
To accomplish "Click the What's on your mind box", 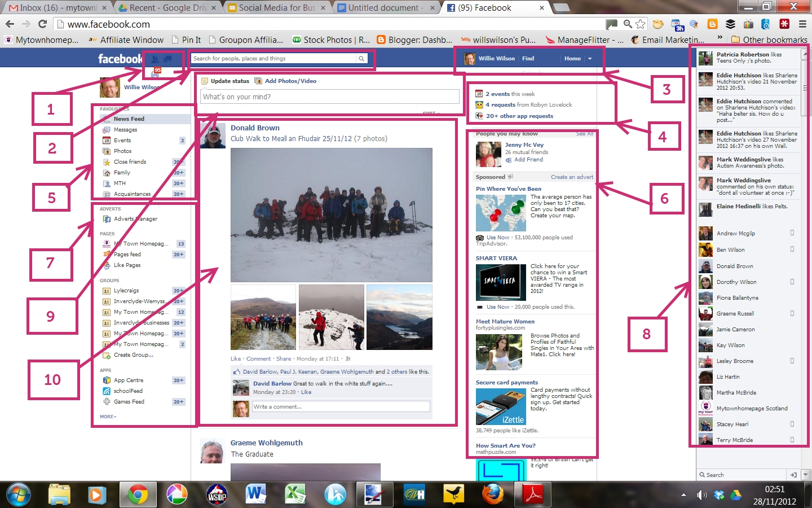I will (x=330, y=97).
